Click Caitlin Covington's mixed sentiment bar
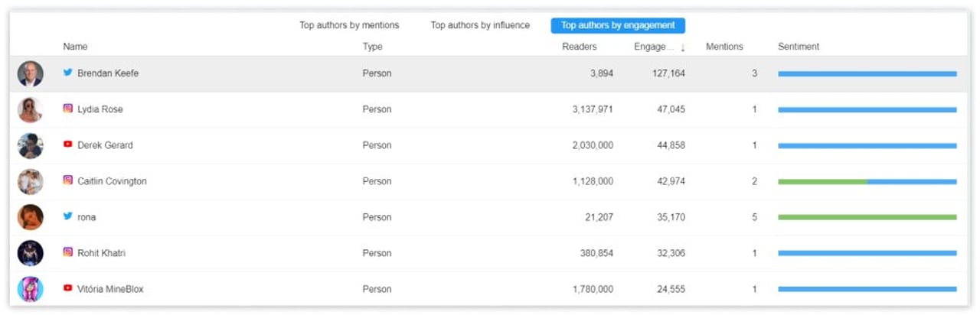 point(867,182)
